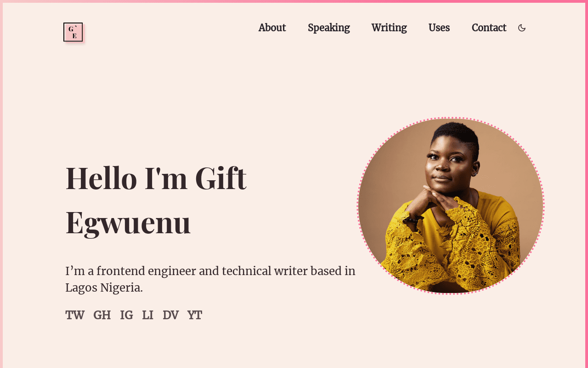Open the Contact page
Viewport: 588px width, 368px height.
click(x=489, y=28)
